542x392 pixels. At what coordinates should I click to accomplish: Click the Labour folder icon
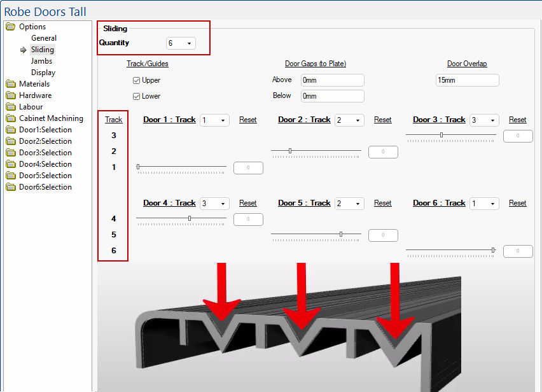(11, 107)
